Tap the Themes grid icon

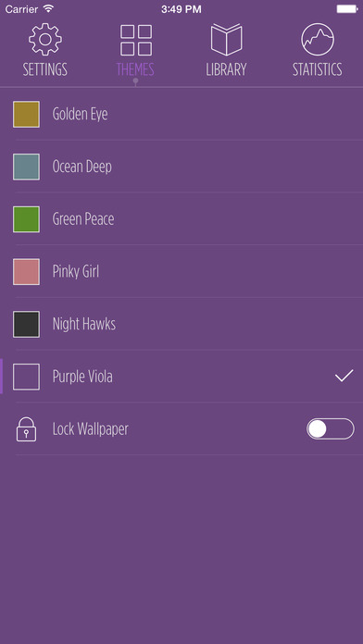pyautogui.click(x=136, y=40)
